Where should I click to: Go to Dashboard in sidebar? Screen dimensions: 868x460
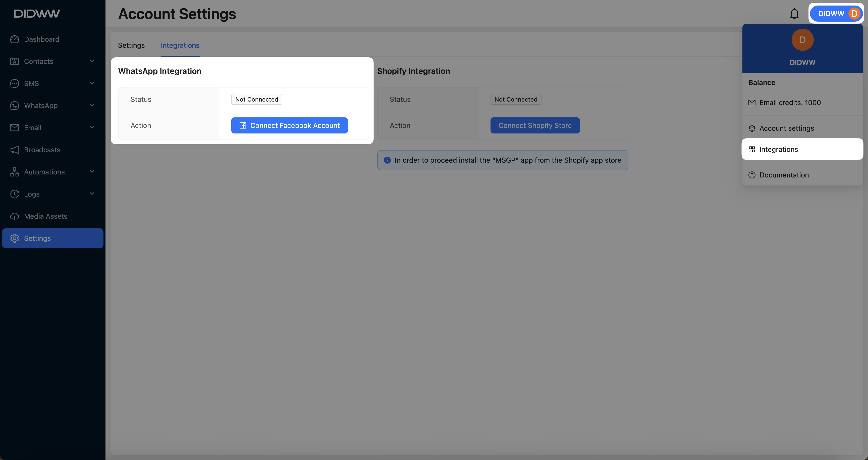coord(52,39)
